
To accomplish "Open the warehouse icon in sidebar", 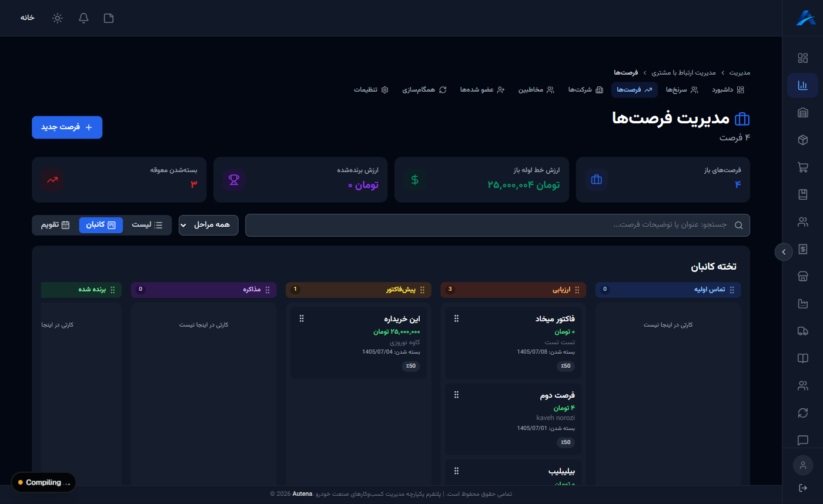I will pos(802,113).
